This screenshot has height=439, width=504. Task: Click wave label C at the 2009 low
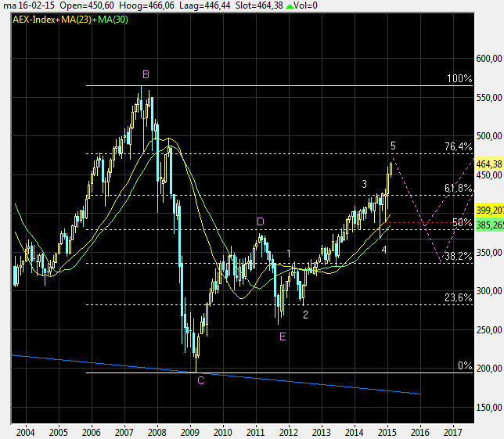coord(201,380)
